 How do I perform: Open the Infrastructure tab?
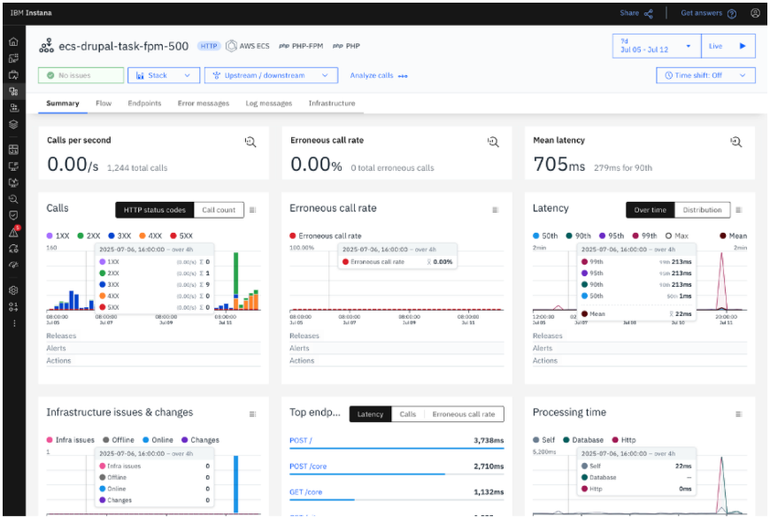tap(332, 104)
